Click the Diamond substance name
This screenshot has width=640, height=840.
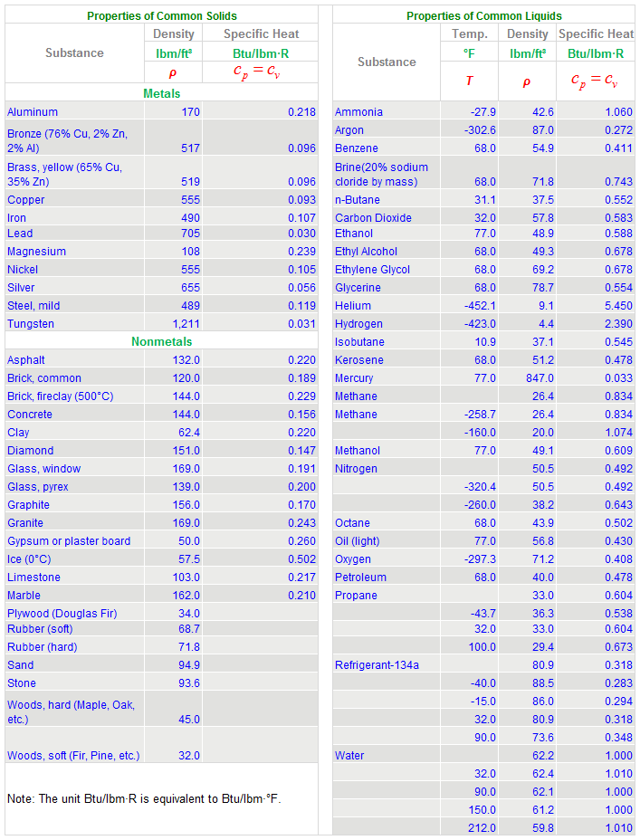[x=31, y=451]
